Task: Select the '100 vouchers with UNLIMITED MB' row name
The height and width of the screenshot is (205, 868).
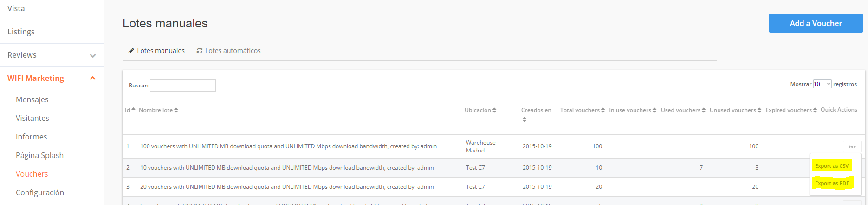Action: point(288,146)
